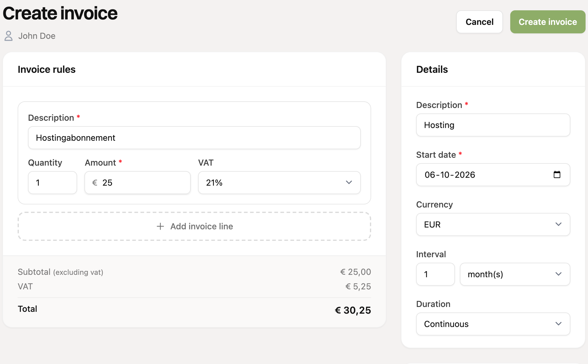
Task: Click the green Create invoice button
Action: (x=548, y=22)
